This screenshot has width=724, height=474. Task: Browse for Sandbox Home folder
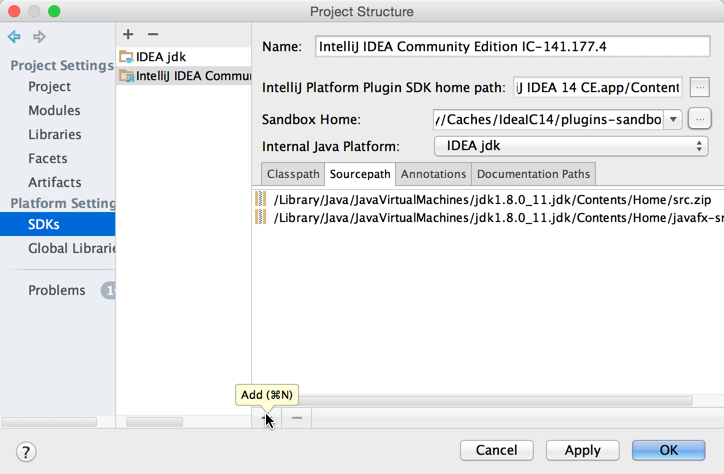[x=700, y=119]
